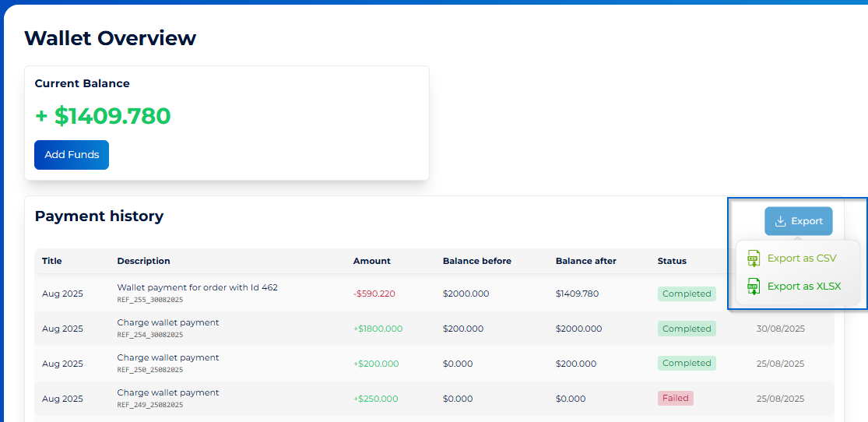Collapse the Export dropdown

798,221
